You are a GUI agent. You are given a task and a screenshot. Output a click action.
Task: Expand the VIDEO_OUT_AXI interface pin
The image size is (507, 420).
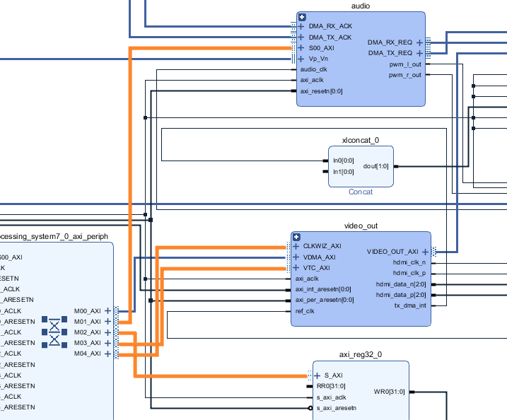point(425,251)
